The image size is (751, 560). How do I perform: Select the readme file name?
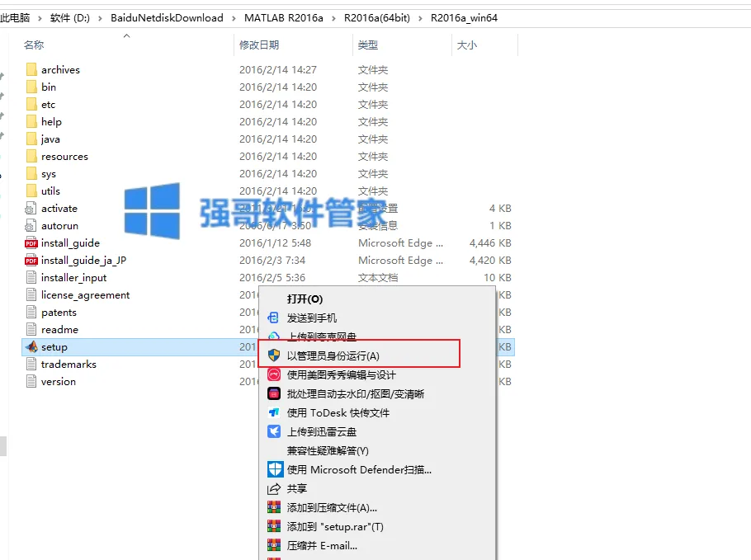[60, 330]
